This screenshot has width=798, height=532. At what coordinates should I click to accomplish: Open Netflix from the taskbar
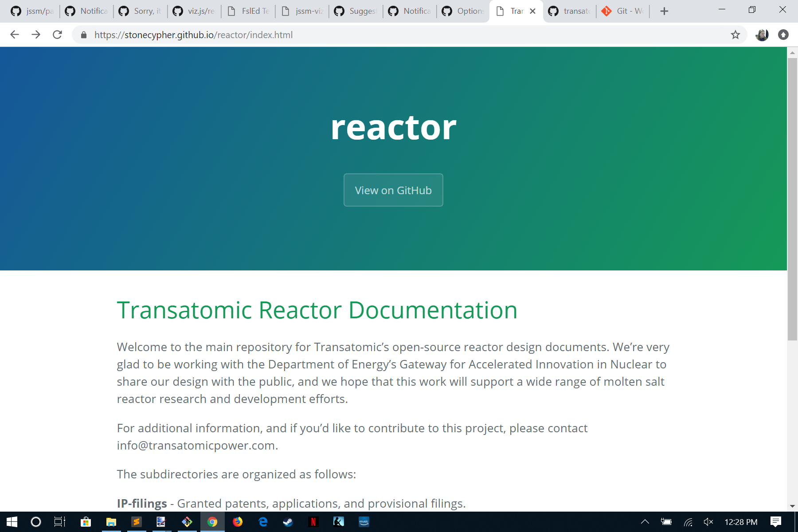pyautogui.click(x=313, y=522)
